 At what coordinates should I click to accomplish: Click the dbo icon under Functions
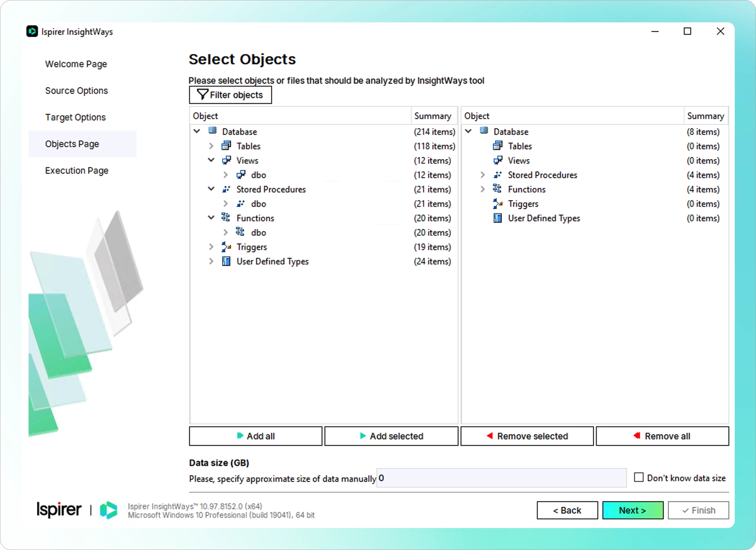(x=241, y=232)
